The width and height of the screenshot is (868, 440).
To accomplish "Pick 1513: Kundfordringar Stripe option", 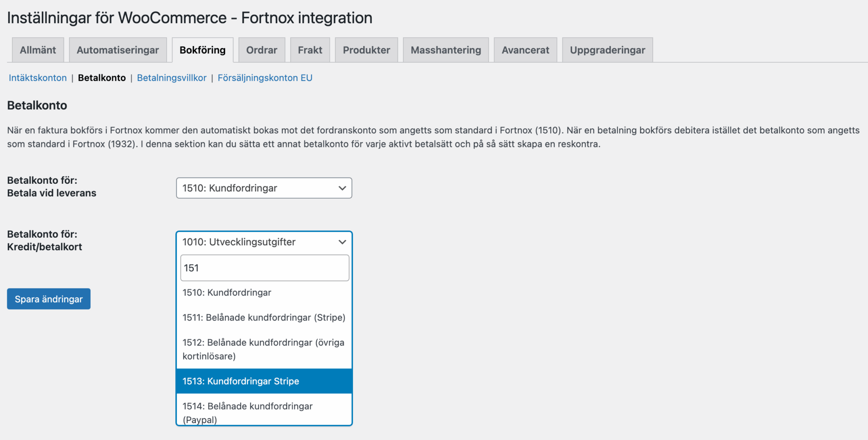I will tap(240, 381).
